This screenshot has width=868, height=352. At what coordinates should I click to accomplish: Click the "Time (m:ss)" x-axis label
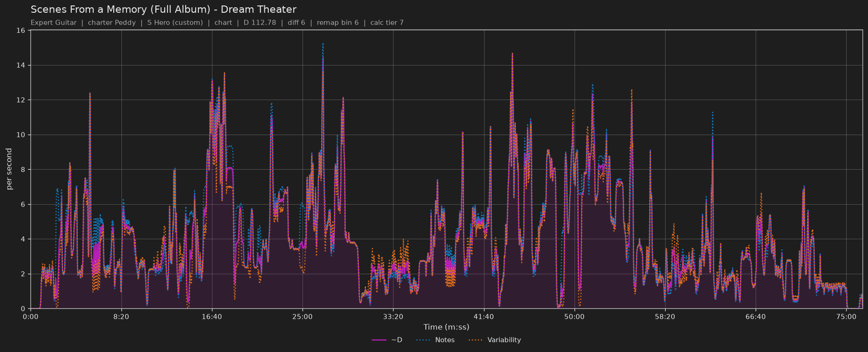pos(446,327)
